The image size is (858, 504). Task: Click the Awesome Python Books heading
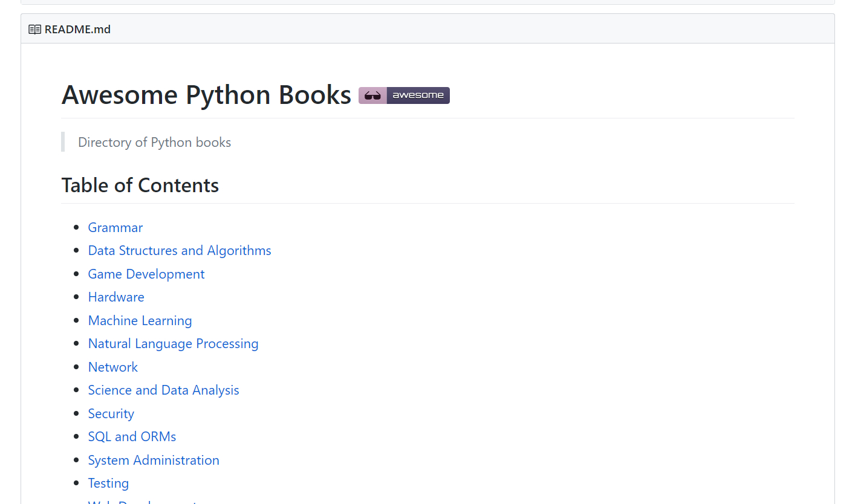coord(206,95)
